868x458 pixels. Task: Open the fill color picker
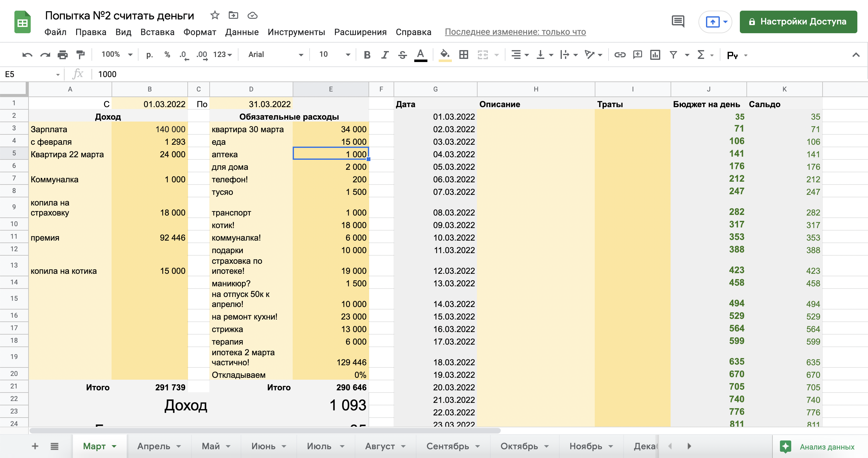coord(445,55)
